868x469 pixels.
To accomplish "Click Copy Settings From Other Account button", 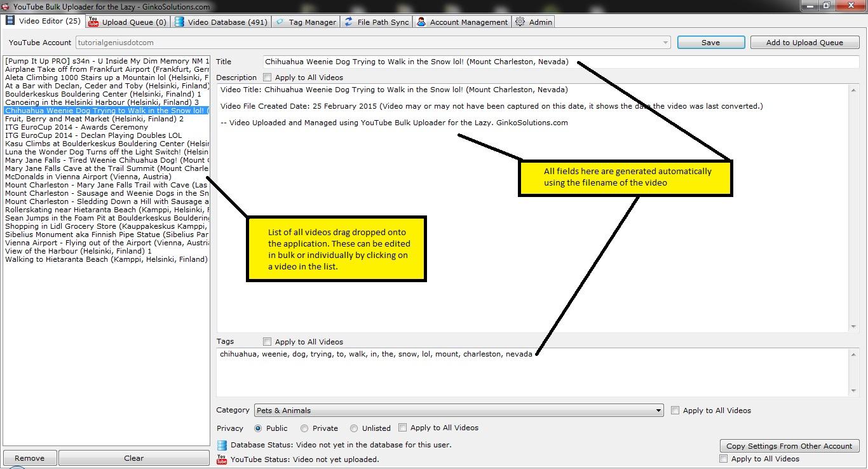I will [789, 446].
